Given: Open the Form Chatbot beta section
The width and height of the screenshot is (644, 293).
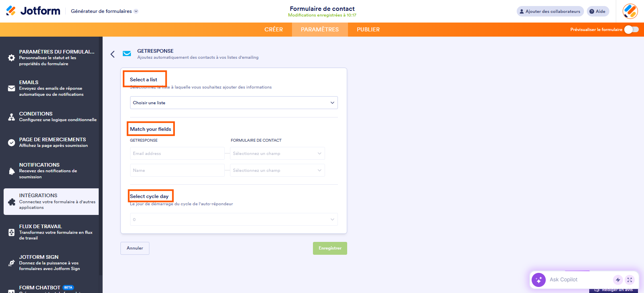Looking at the screenshot, I should pos(51,288).
